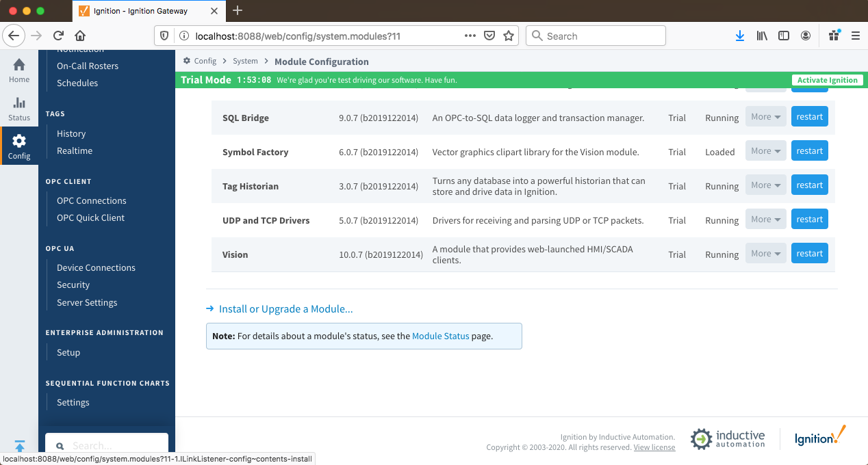Open the Status section icon
The image size is (868, 465).
[19, 103]
